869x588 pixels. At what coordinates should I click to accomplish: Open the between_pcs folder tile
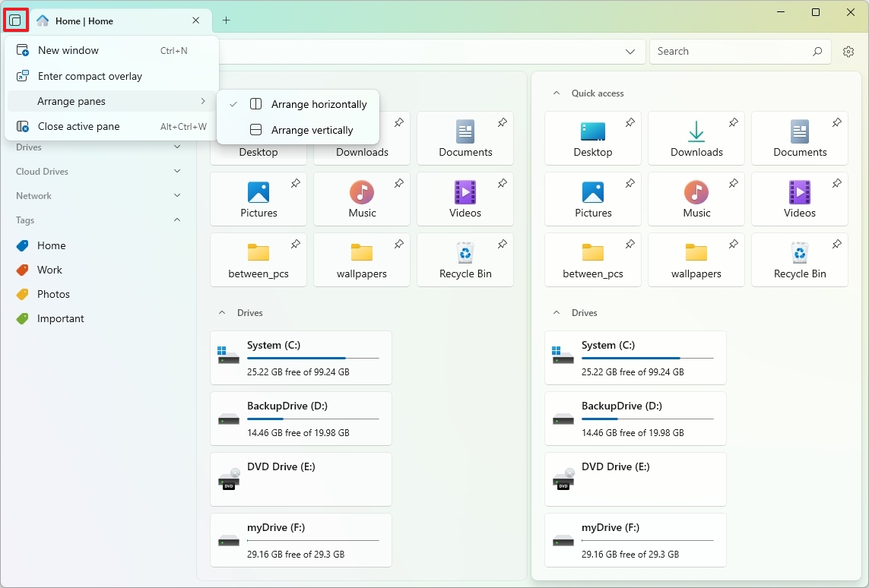(x=258, y=260)
